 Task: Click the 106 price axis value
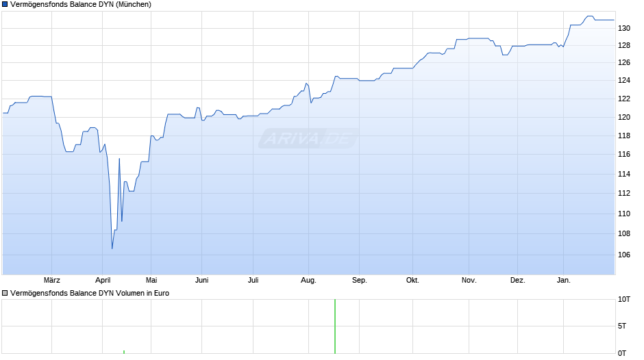pos(624,255)
